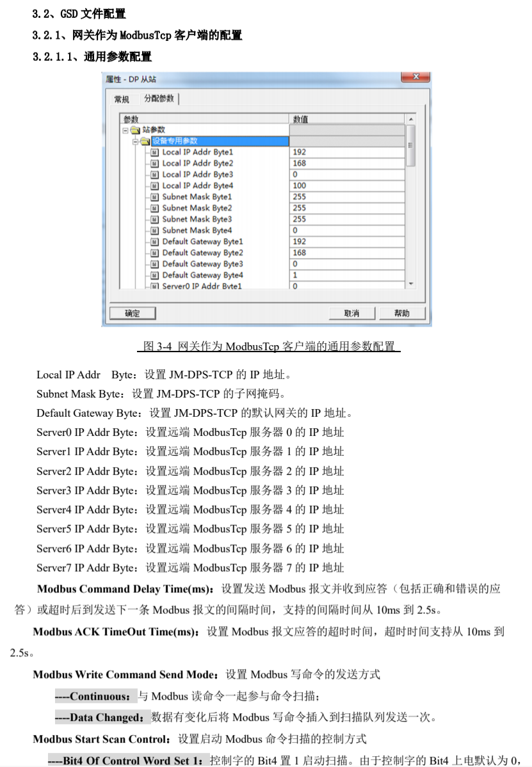Image resolution: width=532 pixels, height=767 pixels.
Task: Select the Server0 IP Addr Byte1 row
Action: (202, 286)
